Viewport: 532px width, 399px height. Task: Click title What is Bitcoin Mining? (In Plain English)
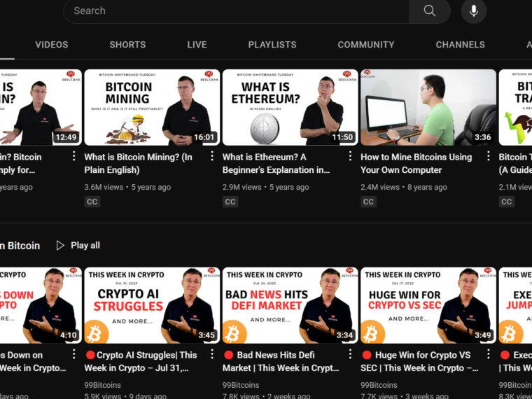[x=138, y=164]
